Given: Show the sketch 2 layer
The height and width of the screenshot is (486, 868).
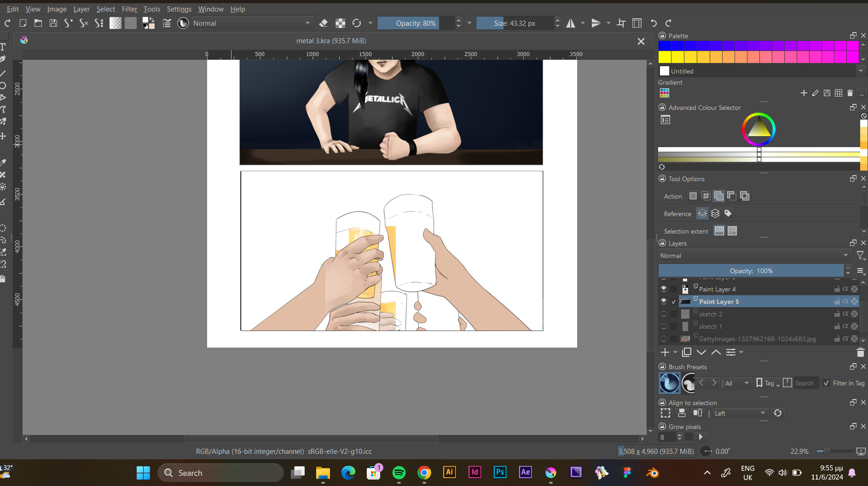Looking at the screenshot, I should click(x=663, y=314).
